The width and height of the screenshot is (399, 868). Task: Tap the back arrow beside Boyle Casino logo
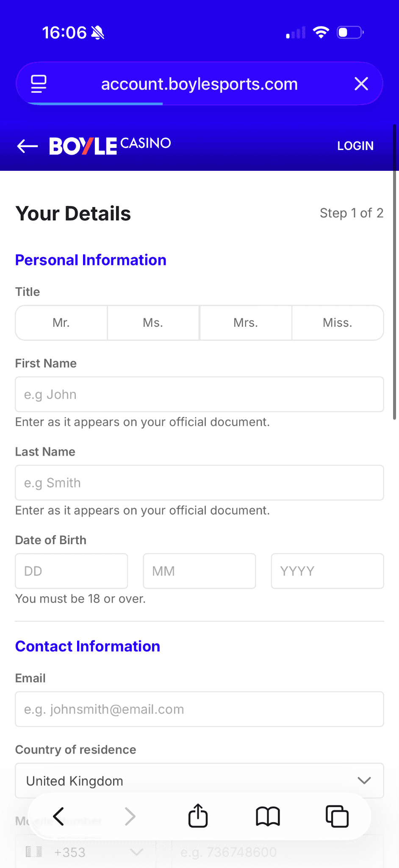(28, 146)
